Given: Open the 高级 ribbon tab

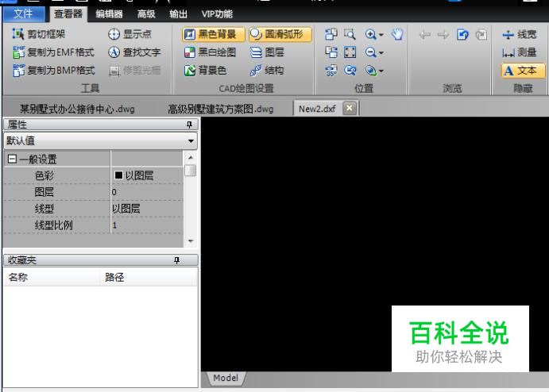Looking at the screenshot, I should coord(146,14).
